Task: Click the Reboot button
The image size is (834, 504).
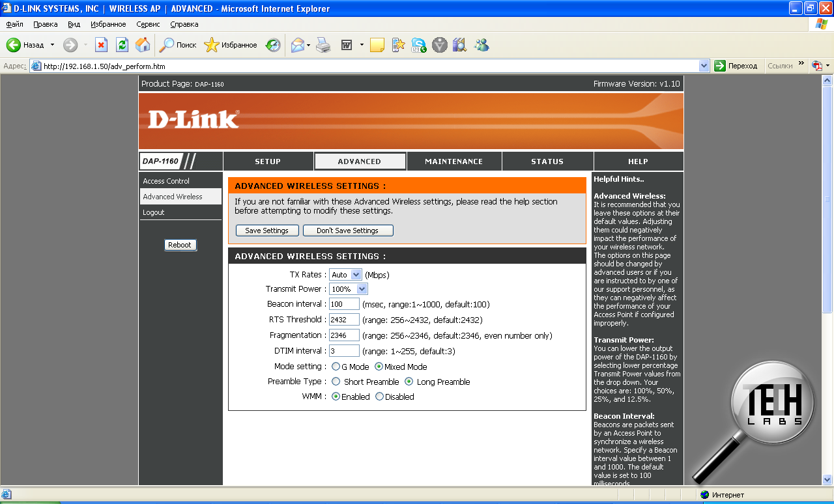Action: (180, 245)
